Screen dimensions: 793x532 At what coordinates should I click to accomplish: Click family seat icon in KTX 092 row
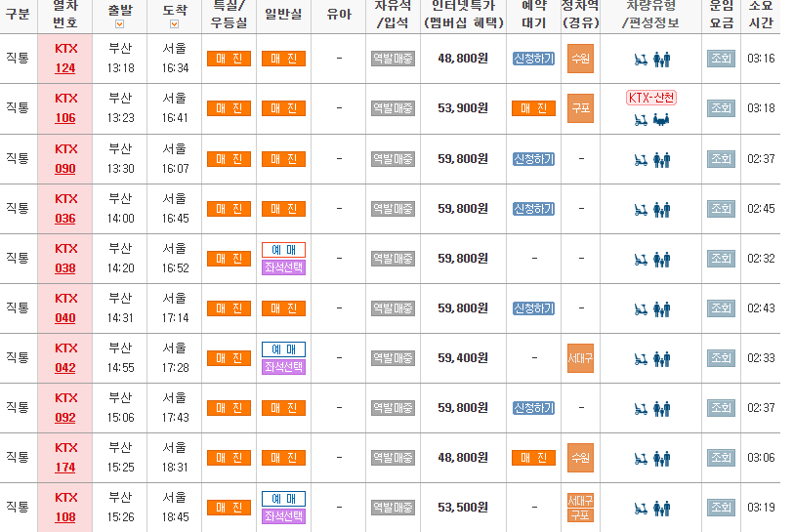tap(661, 409)
